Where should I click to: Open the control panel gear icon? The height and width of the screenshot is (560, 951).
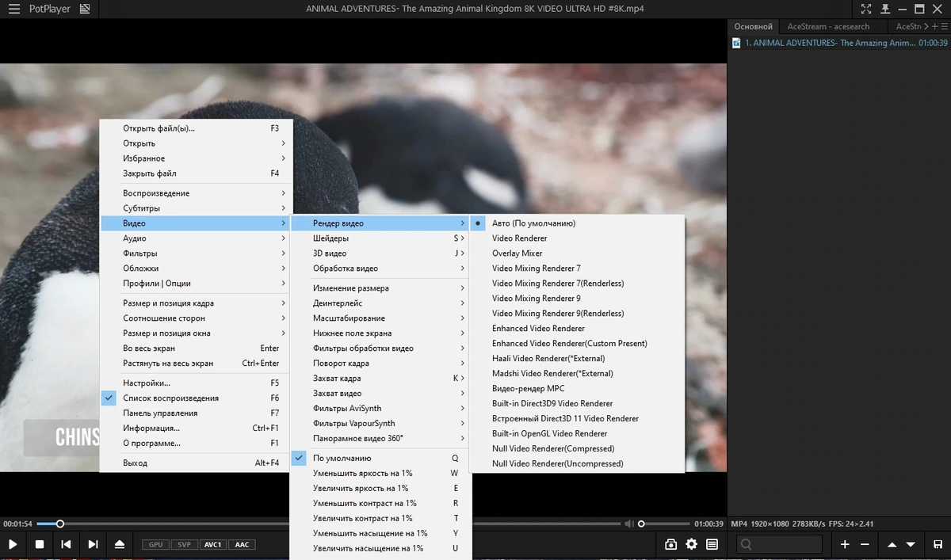click(x=692, y=544)
